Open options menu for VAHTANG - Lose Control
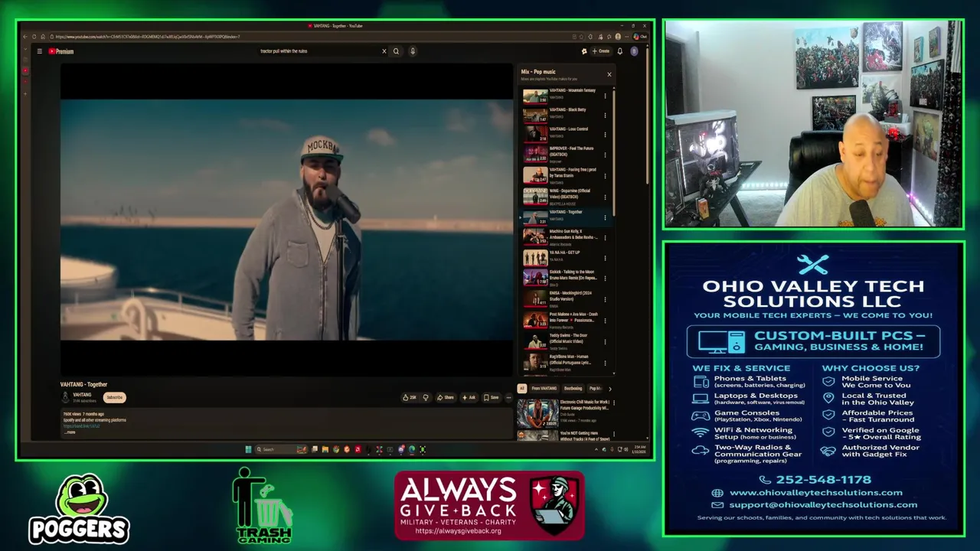 [605, 134]
